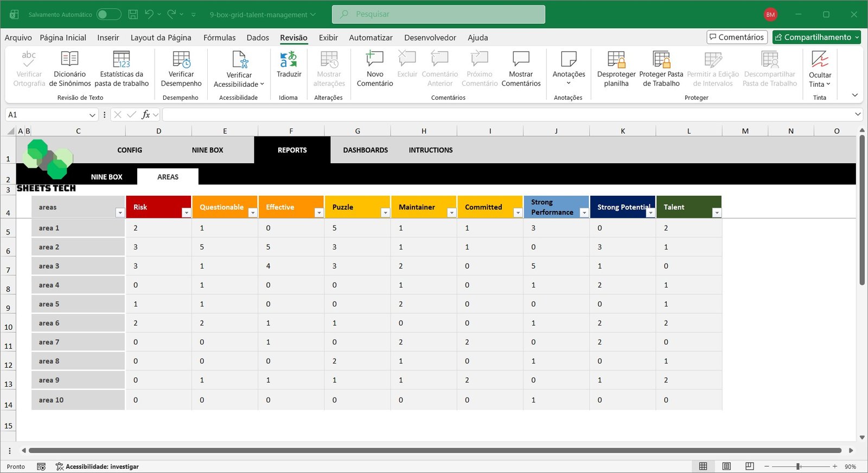Click Excluir comment icon
The image size is (868, 473).
[407, 58]
